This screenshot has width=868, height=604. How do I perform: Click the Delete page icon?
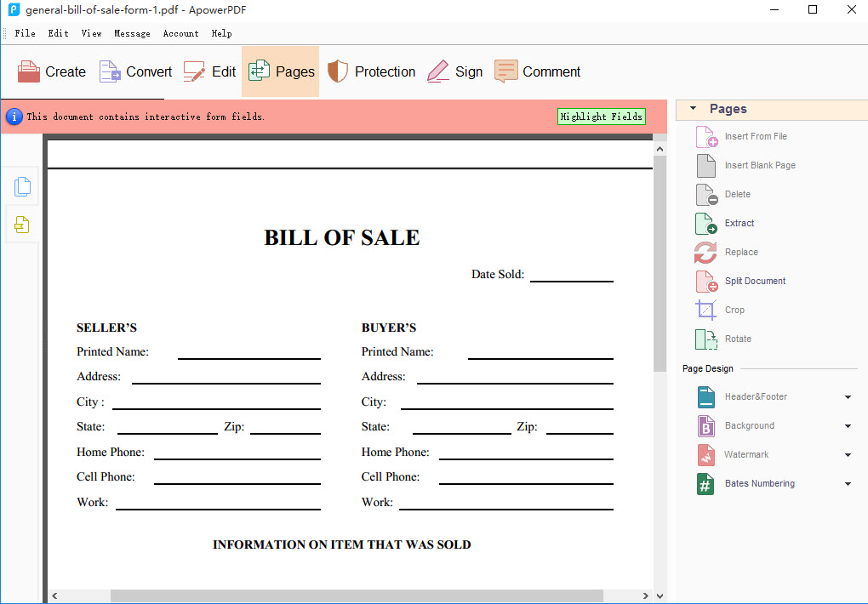coord(706,194)
